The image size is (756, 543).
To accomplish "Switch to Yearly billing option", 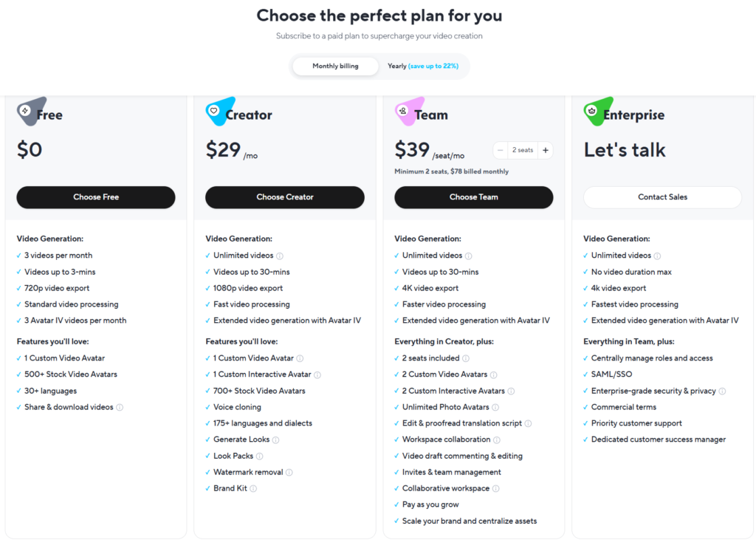I will tap(423, 66).
